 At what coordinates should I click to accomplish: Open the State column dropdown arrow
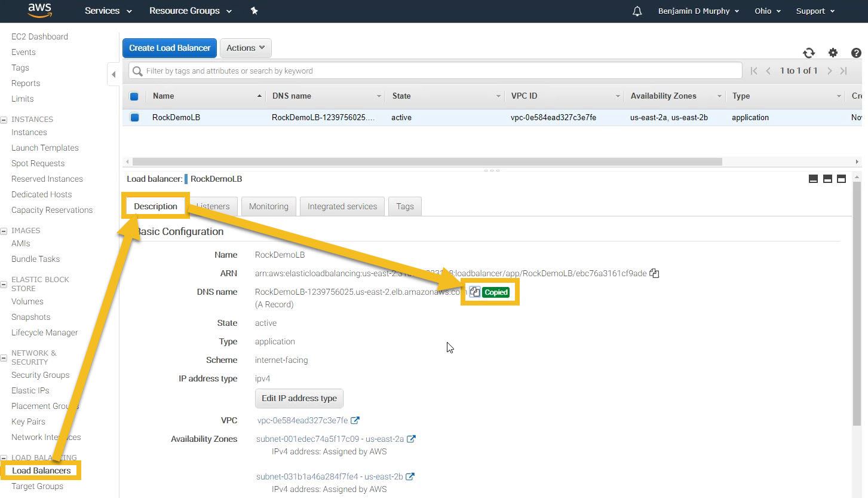click(498, 96)
